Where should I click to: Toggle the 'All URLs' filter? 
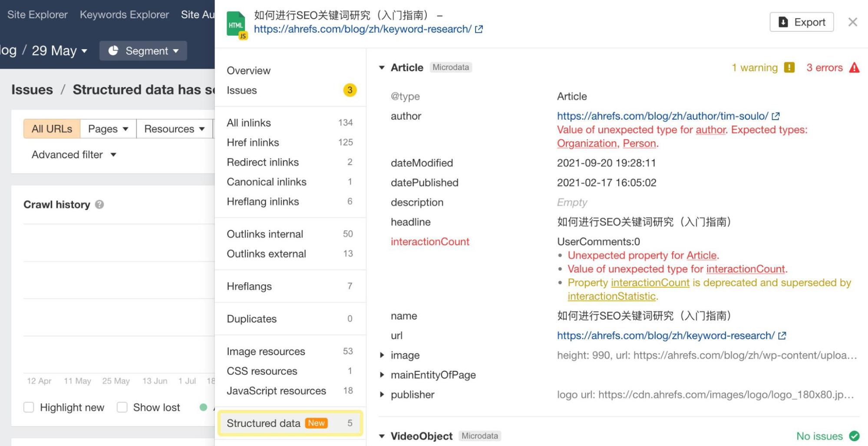51,128
